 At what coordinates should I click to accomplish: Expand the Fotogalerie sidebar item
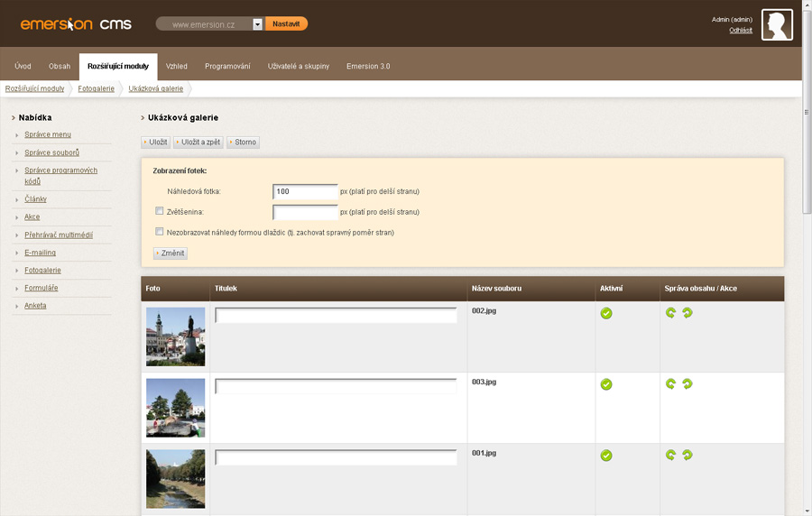coord(42,270)
